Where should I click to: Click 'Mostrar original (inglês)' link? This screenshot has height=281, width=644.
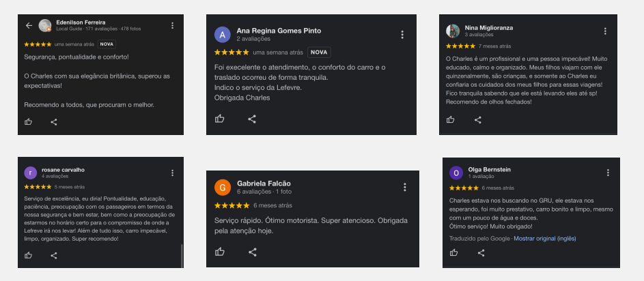545,238
